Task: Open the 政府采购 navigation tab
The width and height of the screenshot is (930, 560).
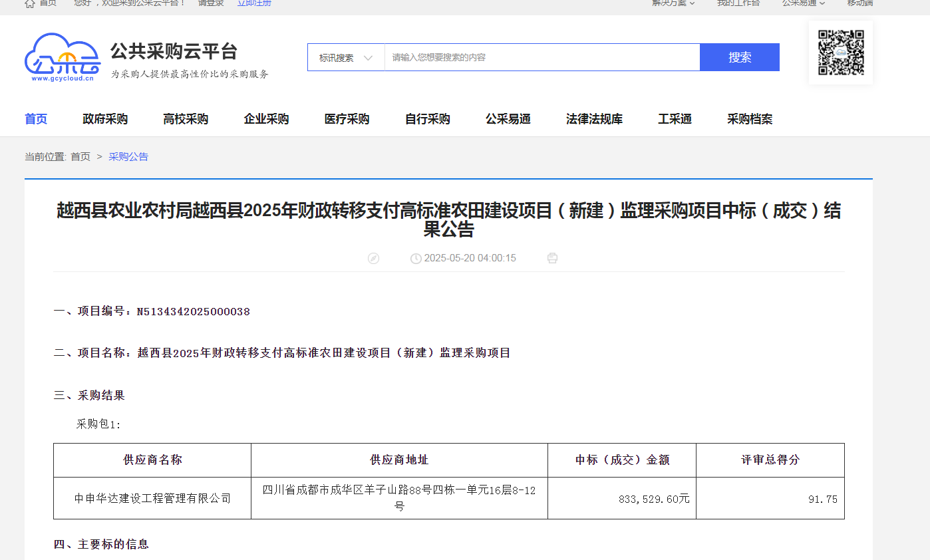Action: (105, 119)
